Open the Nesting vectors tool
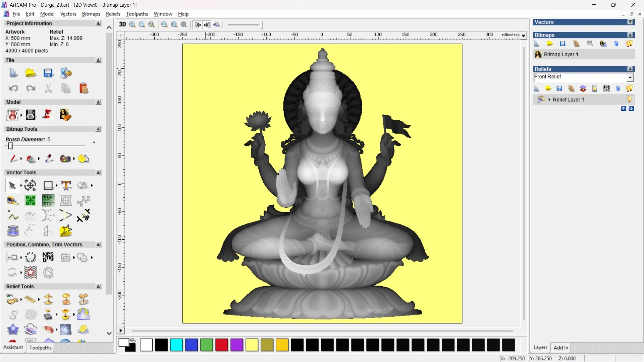This screenshot has height=362, width=644. 48,257
